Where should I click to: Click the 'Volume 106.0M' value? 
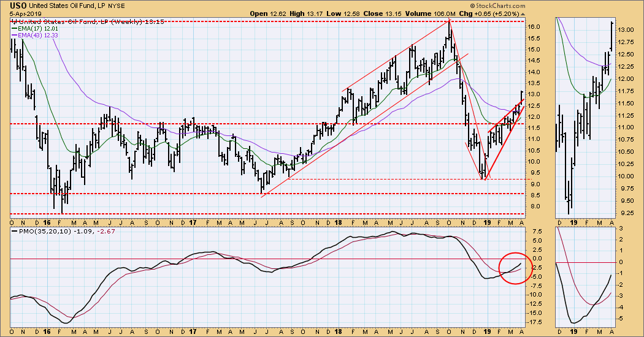pyautogui.click(x=431, y=13)
